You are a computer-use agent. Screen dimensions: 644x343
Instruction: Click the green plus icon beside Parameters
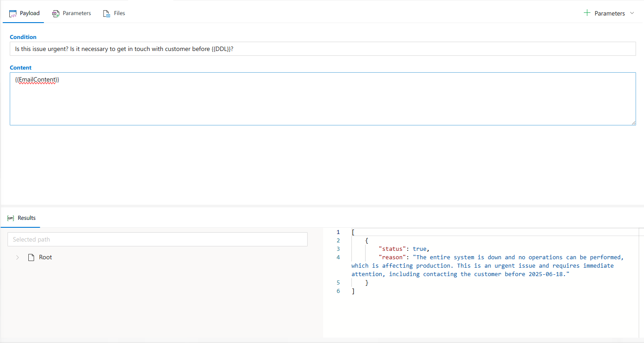pos(587,13)
